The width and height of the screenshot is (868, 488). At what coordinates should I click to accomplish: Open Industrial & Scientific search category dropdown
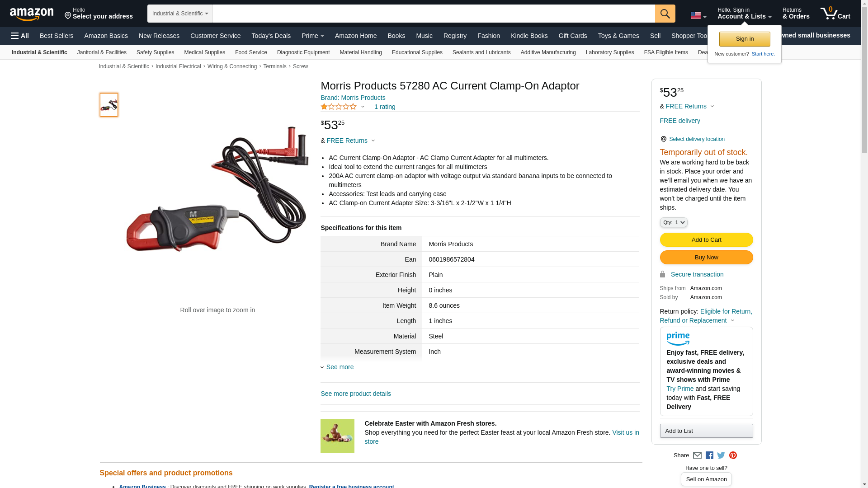point(180,14)
